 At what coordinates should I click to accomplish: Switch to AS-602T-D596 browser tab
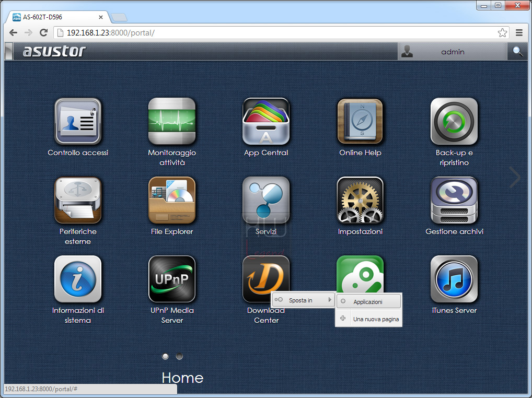(57, 17)
